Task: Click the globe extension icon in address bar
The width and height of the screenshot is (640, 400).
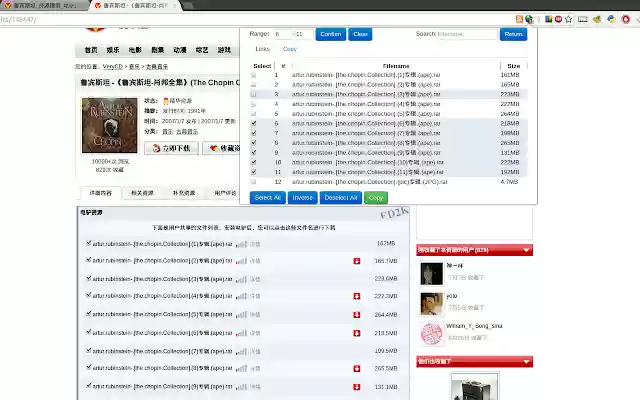Action: pyautogui.click(x=529, y=19)
